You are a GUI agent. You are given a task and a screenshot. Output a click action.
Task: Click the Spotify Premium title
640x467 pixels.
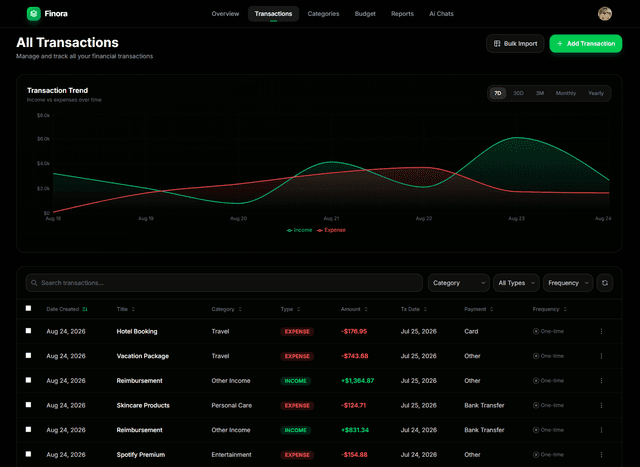[x=141, y=454]
